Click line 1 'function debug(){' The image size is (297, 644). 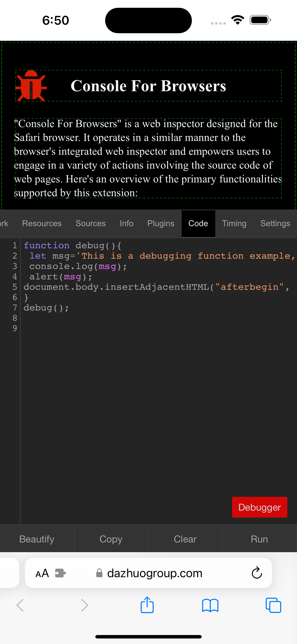click(x=73, y=246)
